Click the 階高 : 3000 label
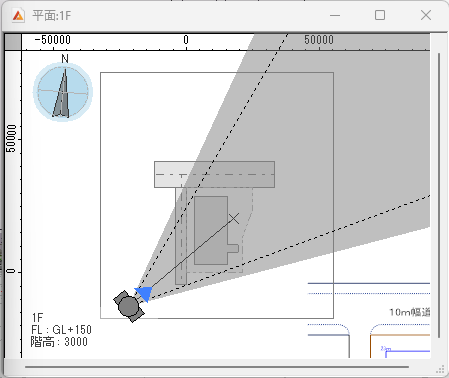Screen dimensions: 449x378 pos(59,342)
